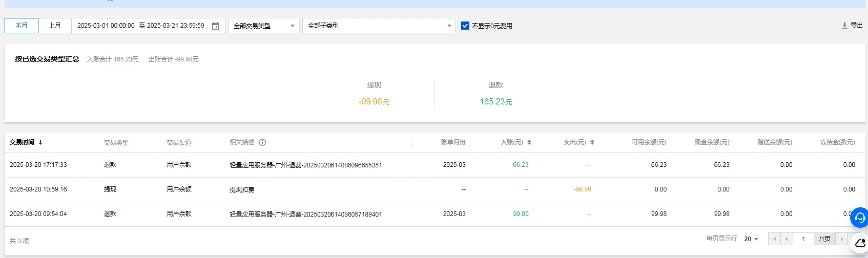
Task: Open the 每页显示行 20 rows selector
Action: (751, 239)
